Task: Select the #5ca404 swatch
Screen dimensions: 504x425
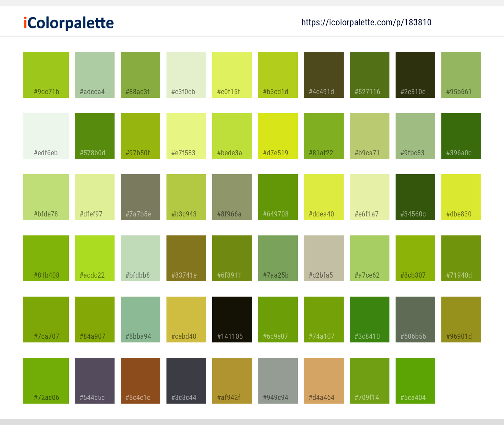Action: point(415,381)
